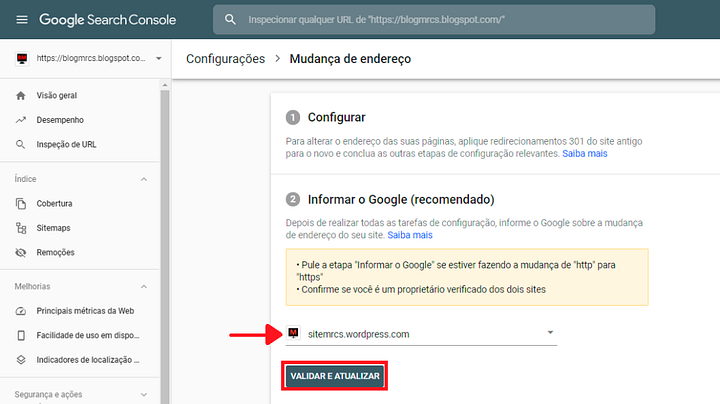Click the search magnifier icon in URL bar

click(x=231, y=20)
